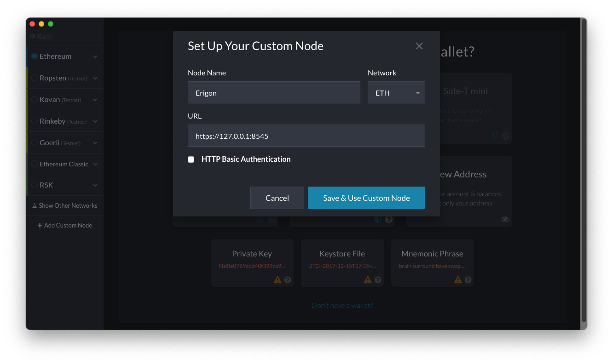Click the help icon on Keystore File card

click(x=378, y=279)
